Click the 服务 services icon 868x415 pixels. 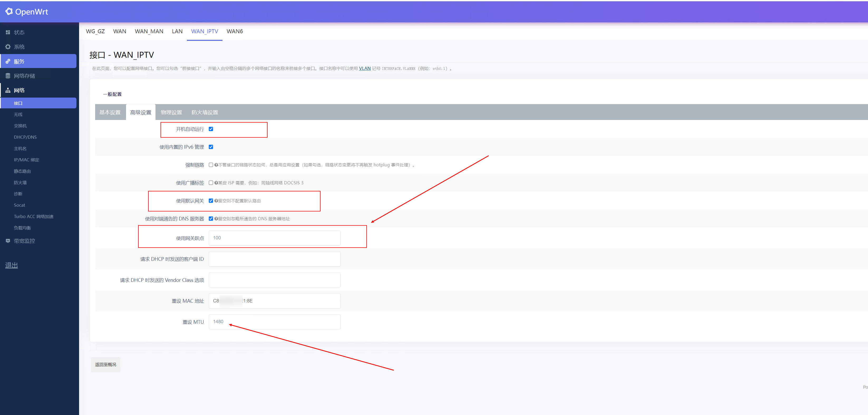8,61
